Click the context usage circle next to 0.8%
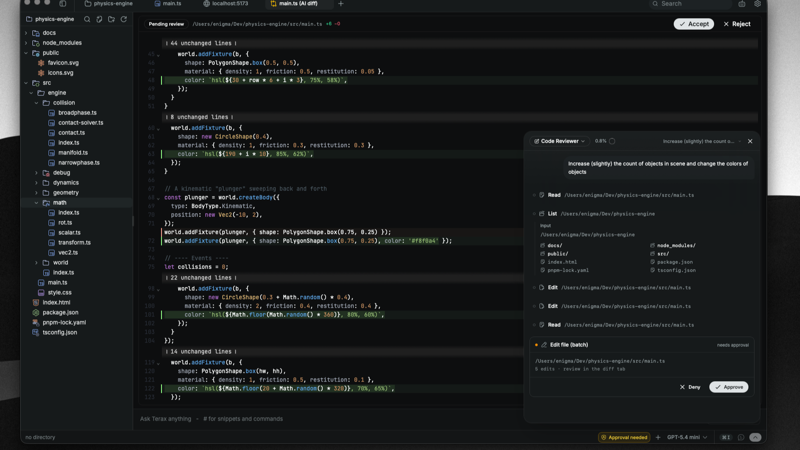The height and width of the screenshot is (450, 800). 612,141
